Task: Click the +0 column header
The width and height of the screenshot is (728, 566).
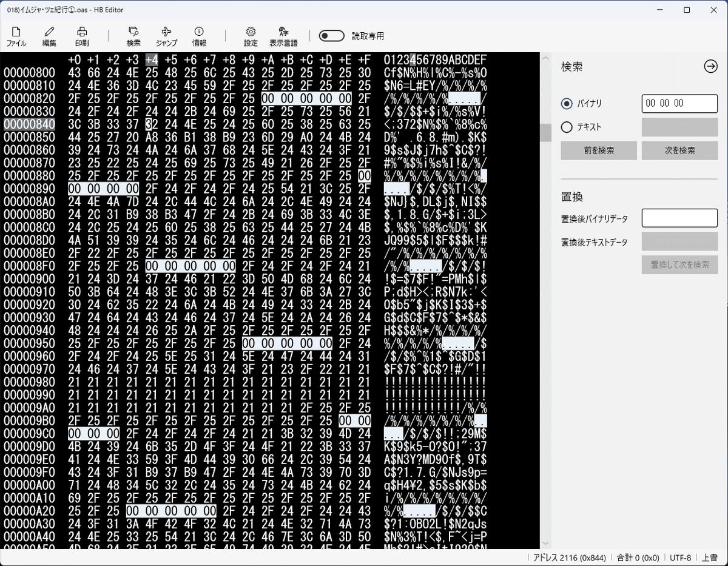Action: pos(75,59)
